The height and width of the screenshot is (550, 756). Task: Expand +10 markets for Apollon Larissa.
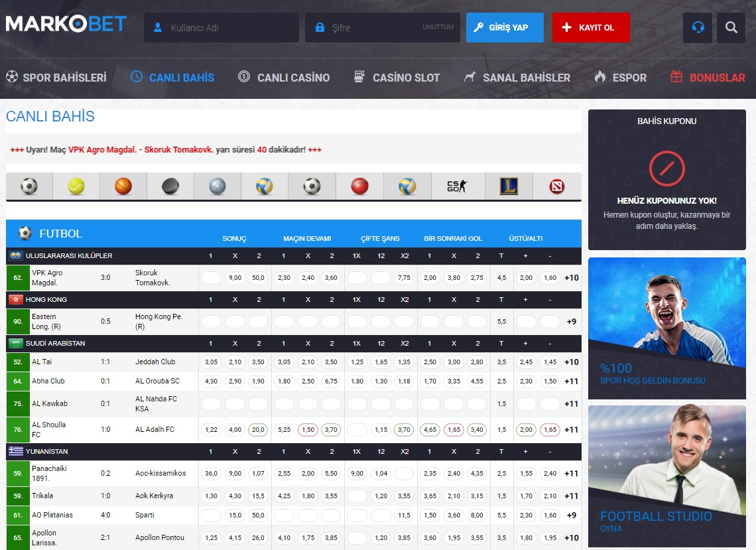572,537
